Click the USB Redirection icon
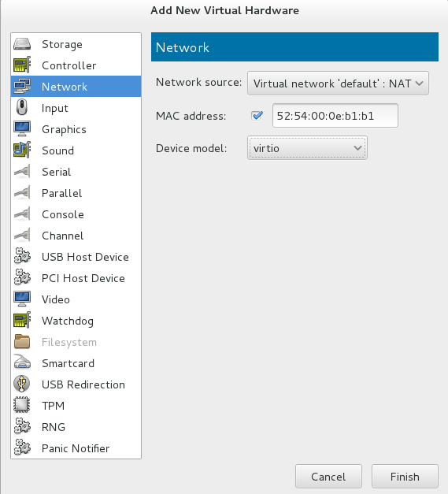 (x=22, y=384)
